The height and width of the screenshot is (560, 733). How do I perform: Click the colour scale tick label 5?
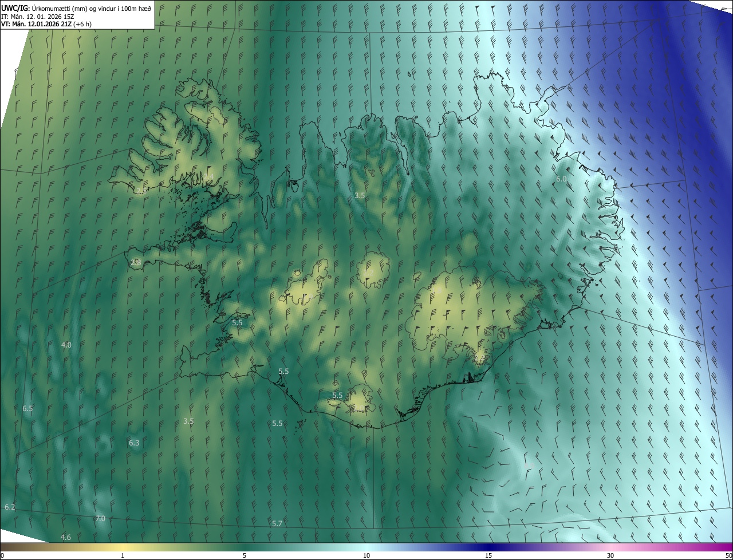pos(245,555)
